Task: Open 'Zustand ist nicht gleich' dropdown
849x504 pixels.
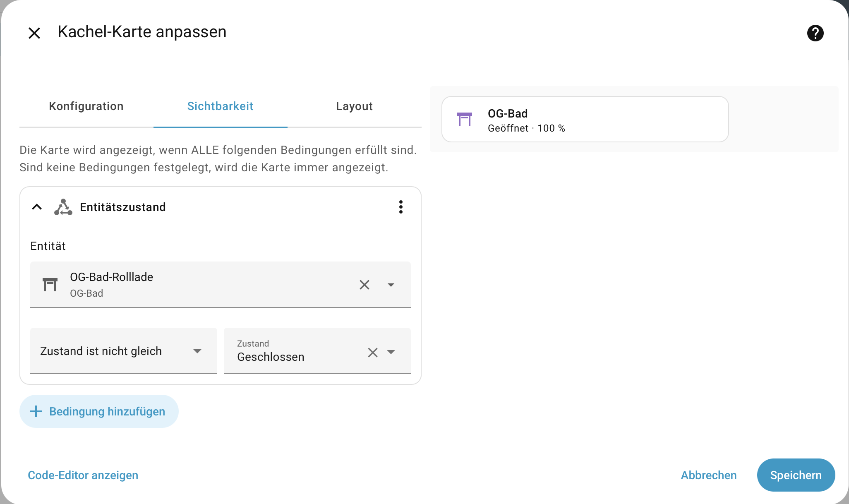Action: [x=123, y=351]
